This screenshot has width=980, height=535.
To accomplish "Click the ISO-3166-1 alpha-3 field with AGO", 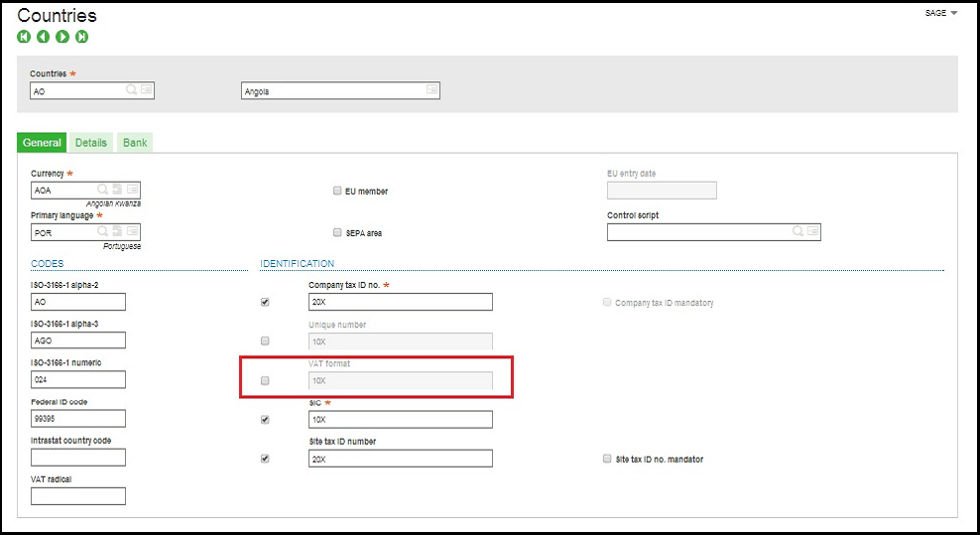I will 78,340.
